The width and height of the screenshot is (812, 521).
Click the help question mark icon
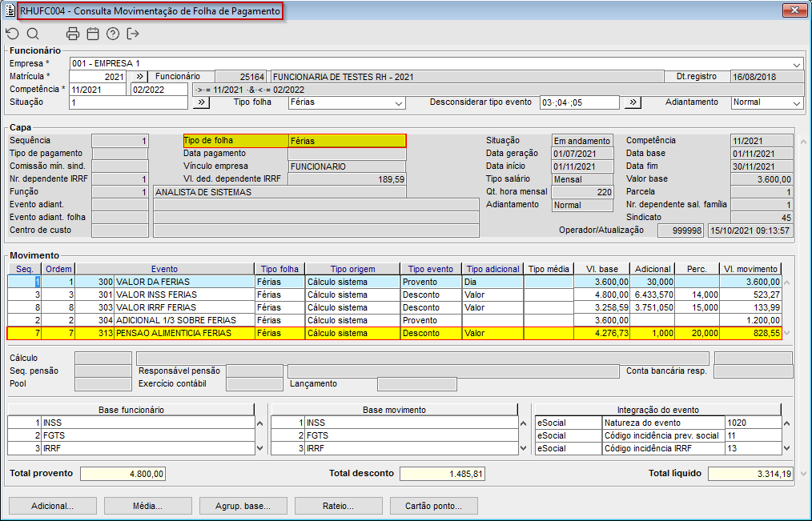click(x=113, y=34)
